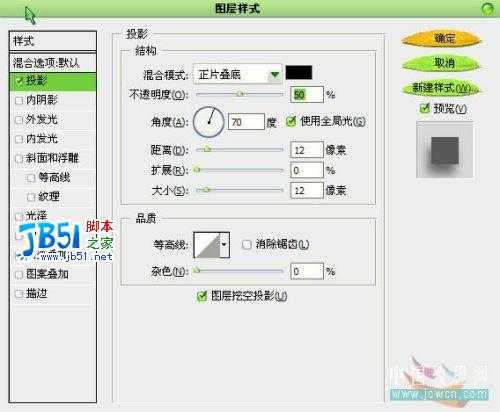Click the angle field showing 70
The image size is (500, 412).
click(x=246, y=122)
